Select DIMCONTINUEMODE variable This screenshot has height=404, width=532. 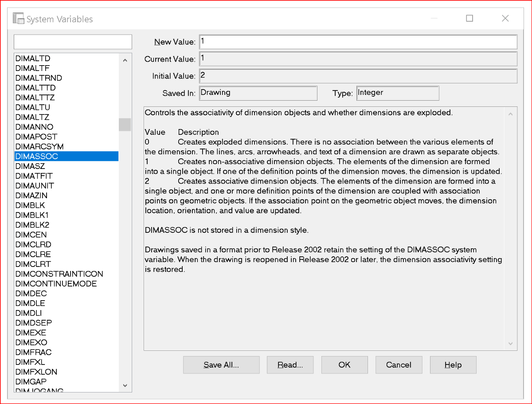[66, 283]
